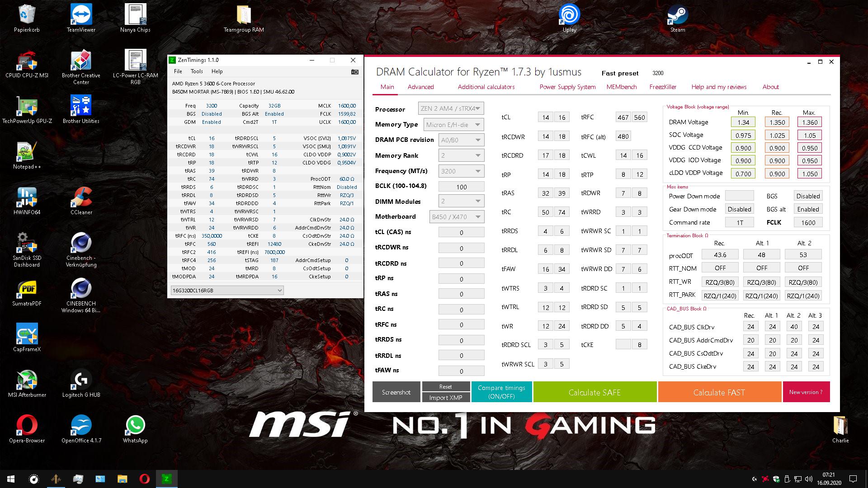Expand the Memory Type dropdown
The image size is (868, 488).
point(454,125)
